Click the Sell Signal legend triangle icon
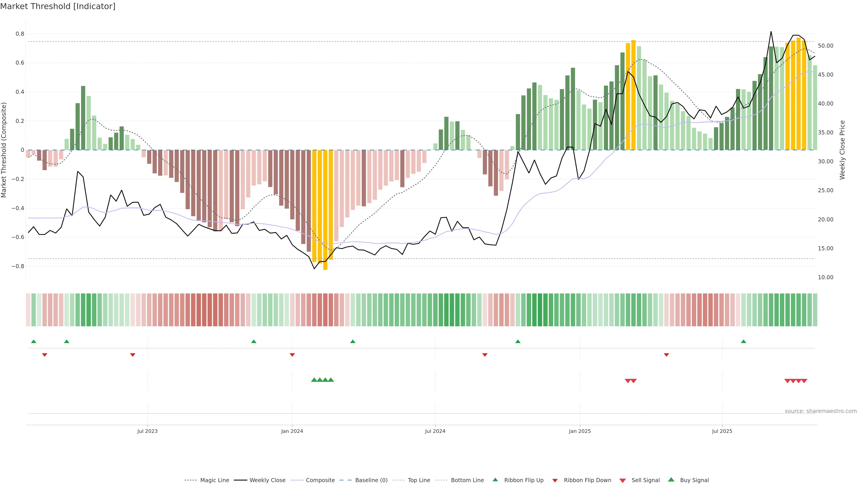Viewport: 868px width, 488px height. [623, 481]
